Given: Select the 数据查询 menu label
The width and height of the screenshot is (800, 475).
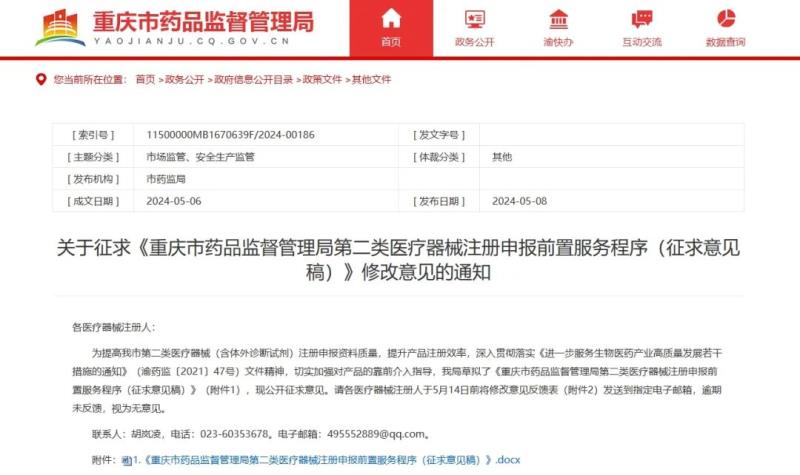Looking at the screenshot, I should point(726,42).
